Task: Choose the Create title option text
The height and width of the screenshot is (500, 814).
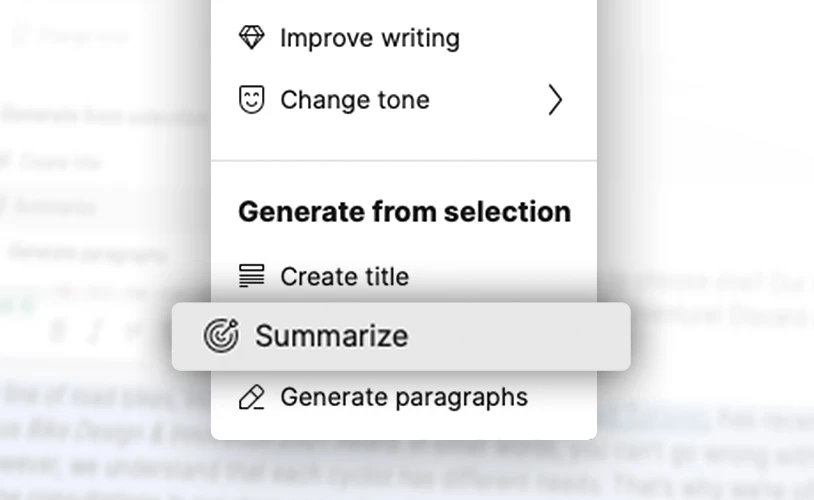Action: 344,276
